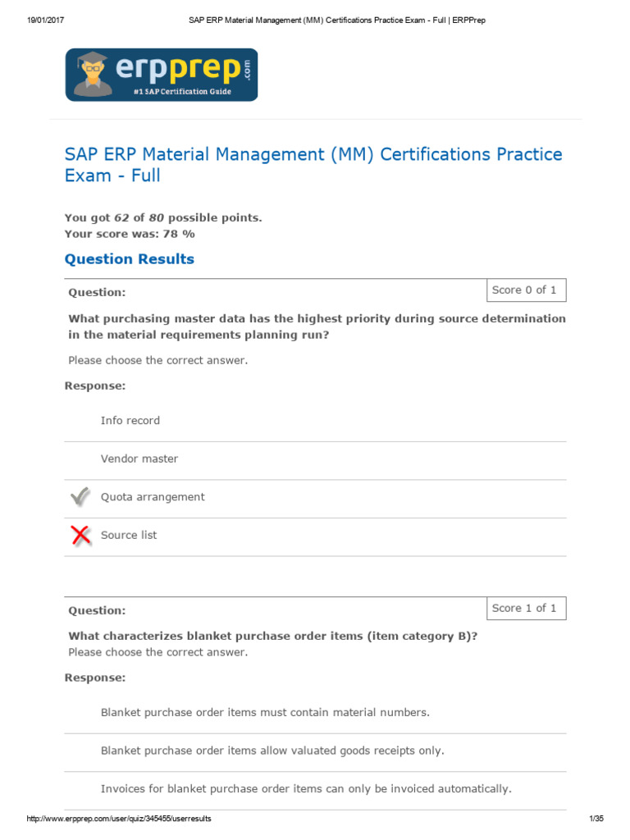
Task: Click the 'Score 1 of 1' box
Action: pos(524,609)
